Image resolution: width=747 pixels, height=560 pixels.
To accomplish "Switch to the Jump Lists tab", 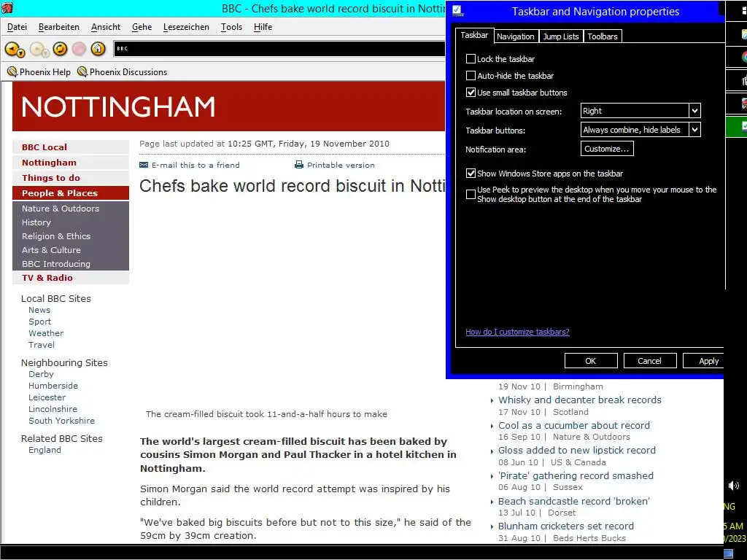I will click(561, 36).
